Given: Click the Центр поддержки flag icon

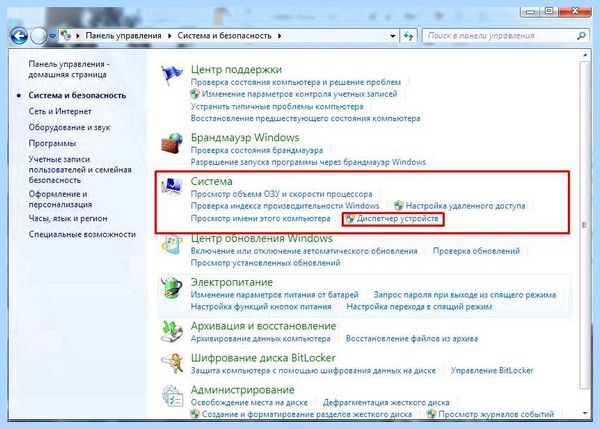Looking at the screenshot, I should 171,75.
